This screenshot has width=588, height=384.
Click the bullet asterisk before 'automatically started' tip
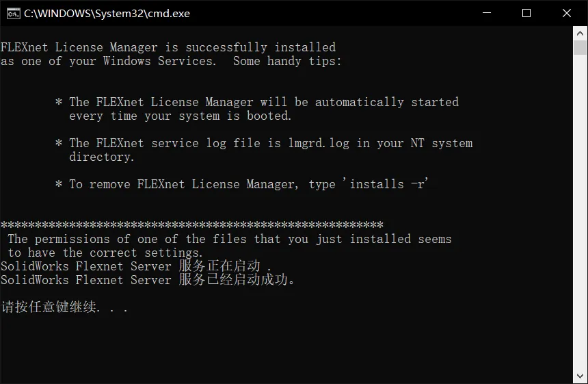pos(59,102)
